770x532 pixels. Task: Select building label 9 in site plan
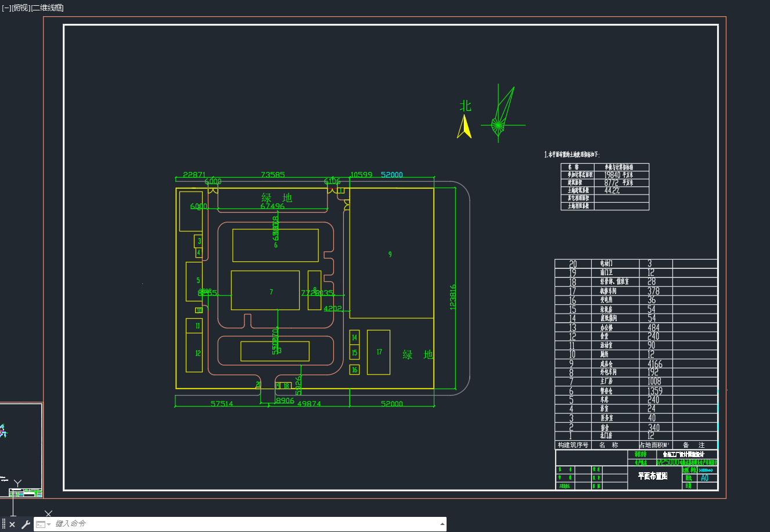click(390, 254)
